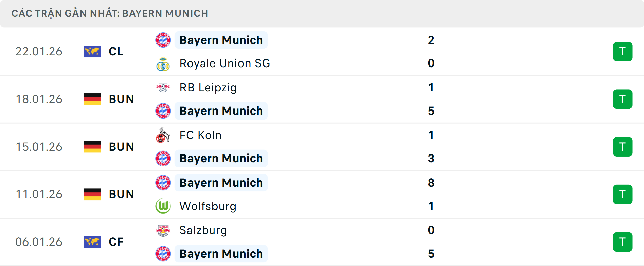Click the CL competition label
The width and height of the screenshot is (644, 266).
coord(116,51)
